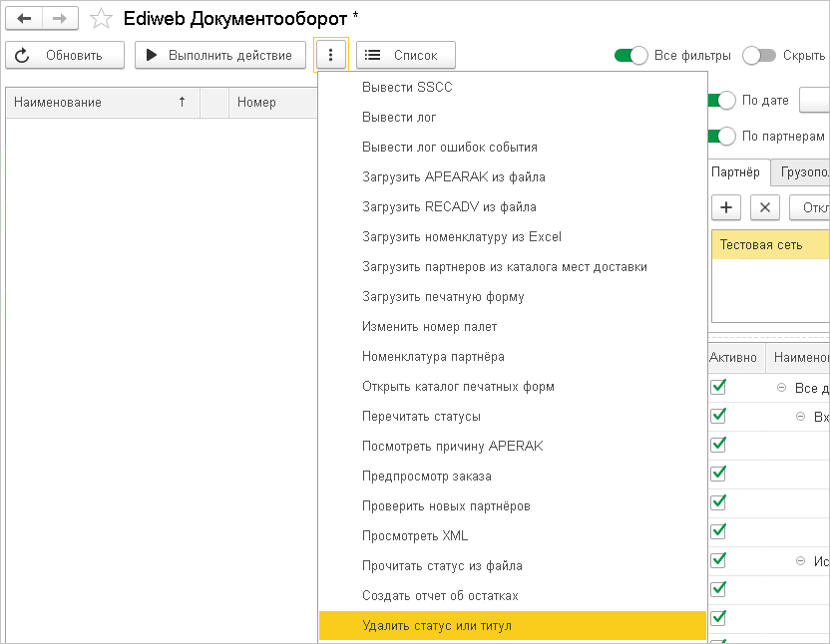Click the forward navigation arrow
This screenshot has width=830, height=644.
59,19
